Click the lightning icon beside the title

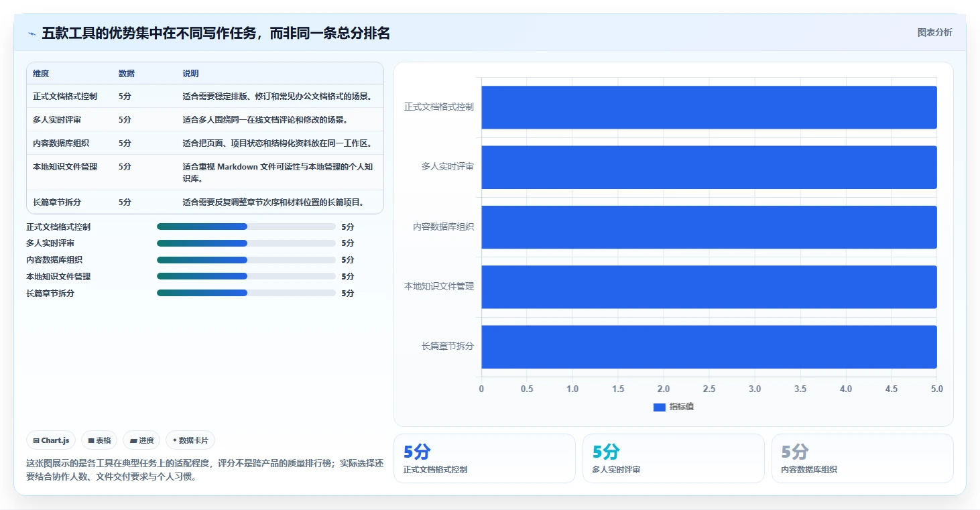[x=32, y=34]
